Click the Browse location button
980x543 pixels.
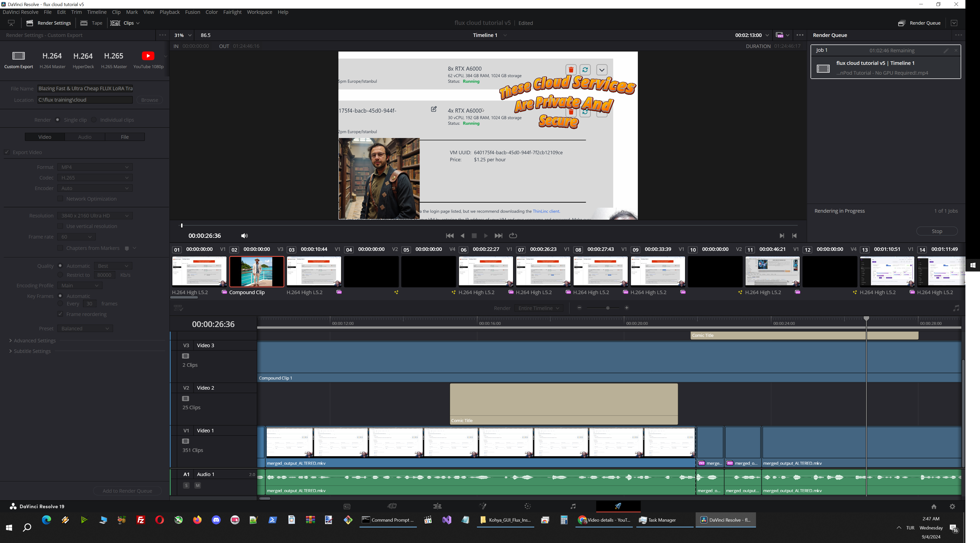click(x=150, y=100)
